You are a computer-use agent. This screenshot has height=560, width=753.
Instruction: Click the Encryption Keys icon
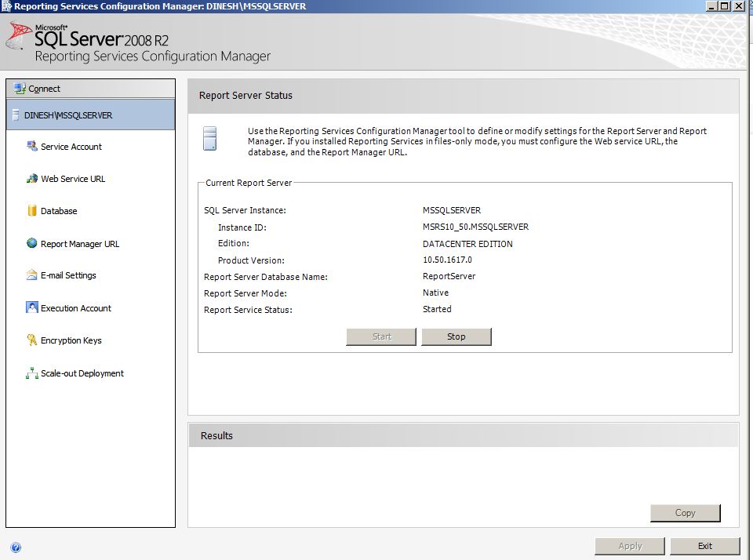click(31, 340)
